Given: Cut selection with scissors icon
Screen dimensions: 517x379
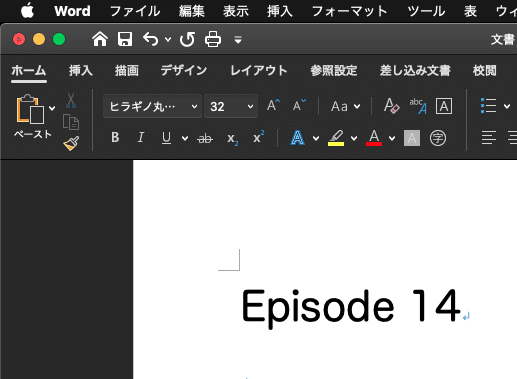Looking at the screenshot, I should click(71, 100).
